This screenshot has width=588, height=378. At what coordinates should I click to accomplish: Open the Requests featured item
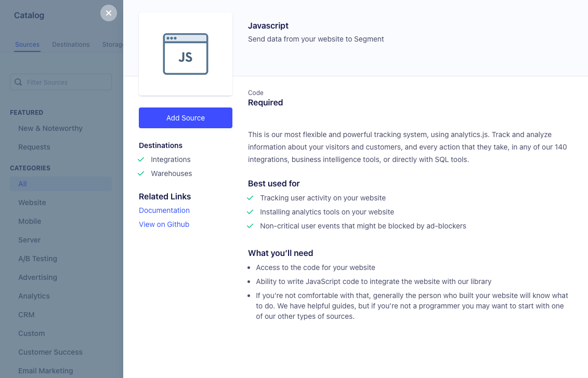coord(34,147)
